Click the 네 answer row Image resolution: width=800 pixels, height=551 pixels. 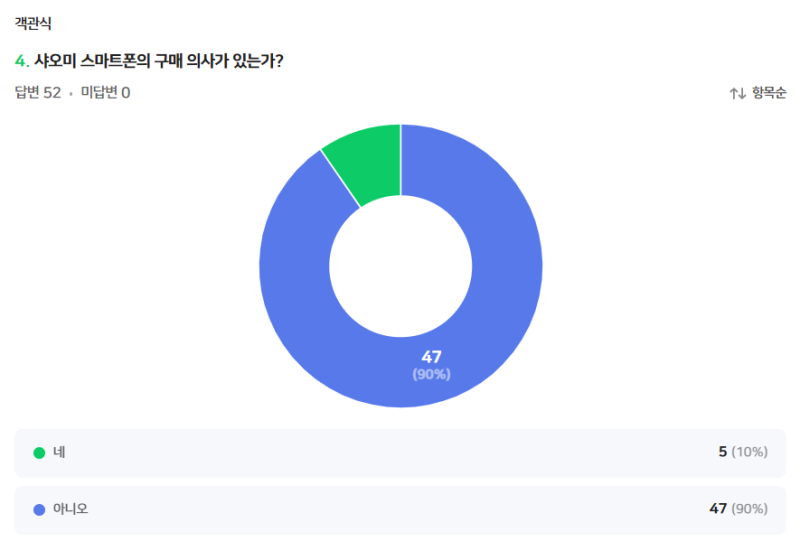(400, 453)
